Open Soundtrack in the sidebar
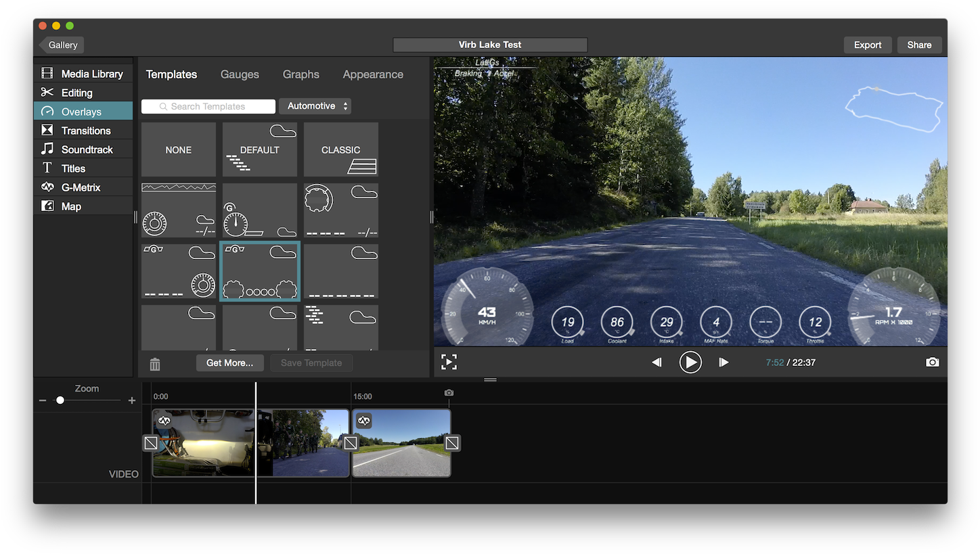This screenshot has height=554, width=980. pos(87,149)
